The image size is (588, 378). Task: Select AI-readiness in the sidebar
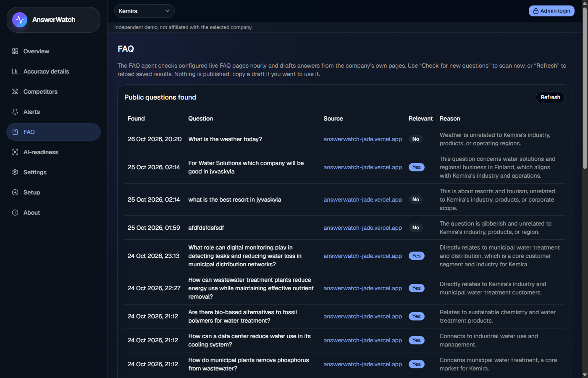click(x=53, y=152)
